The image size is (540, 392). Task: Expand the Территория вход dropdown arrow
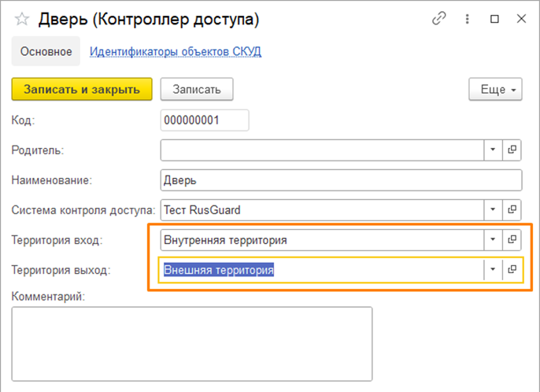coord(492,239)
